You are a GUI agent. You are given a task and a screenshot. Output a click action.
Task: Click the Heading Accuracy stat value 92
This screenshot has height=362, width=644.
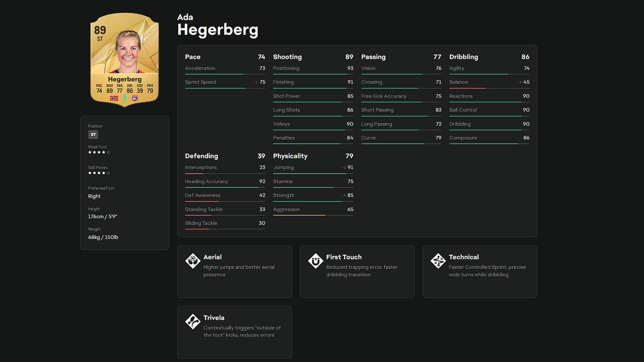pos(262,181)
